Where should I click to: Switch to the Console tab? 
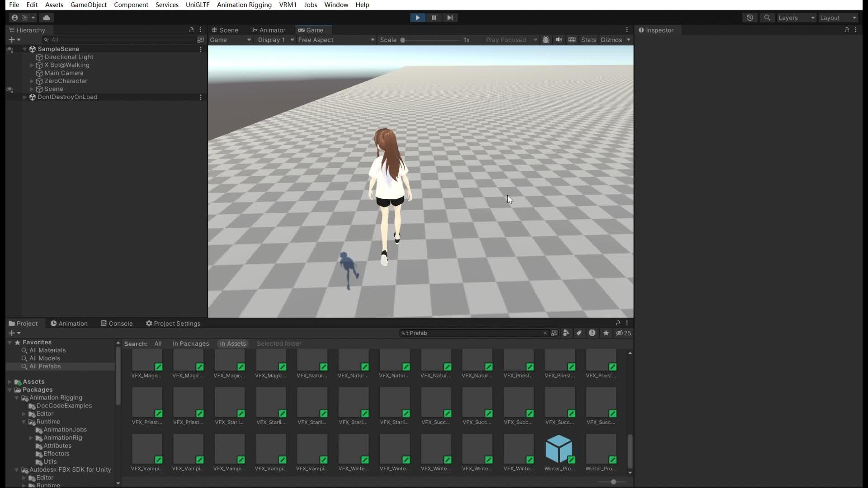(117, 324)
